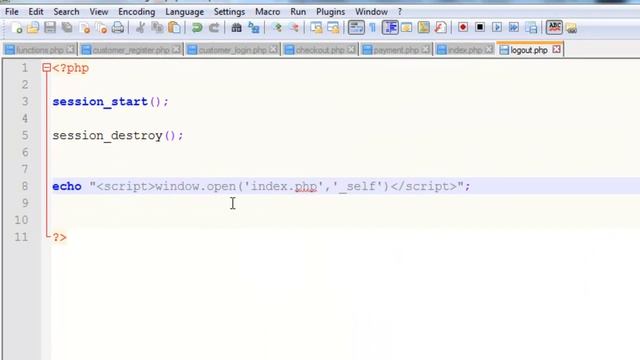This screenshot has width=640, height=360.
Task: Select the logout.php tab
Action: pos(529,50)
